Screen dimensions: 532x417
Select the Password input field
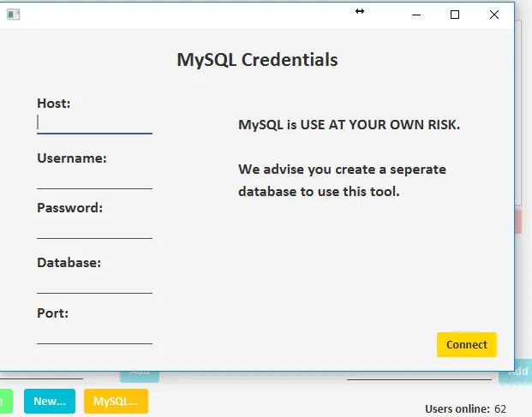pyautogui.click(x=94, y=228)
